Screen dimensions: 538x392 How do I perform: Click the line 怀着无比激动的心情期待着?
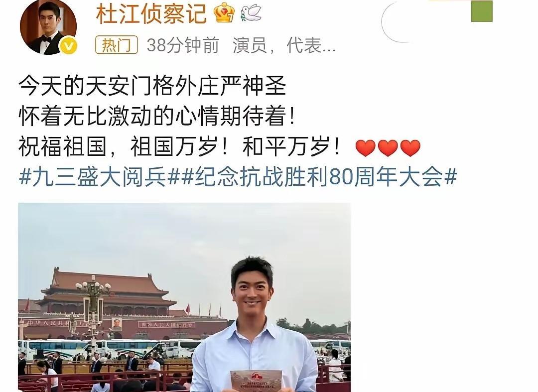(x=157, y=116)
